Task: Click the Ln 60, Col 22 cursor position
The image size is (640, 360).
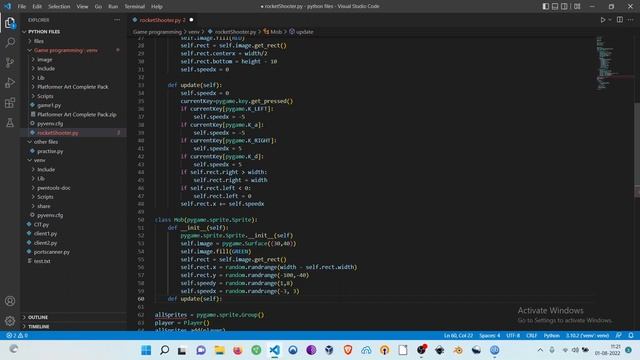Action: [x=458, y=335]
